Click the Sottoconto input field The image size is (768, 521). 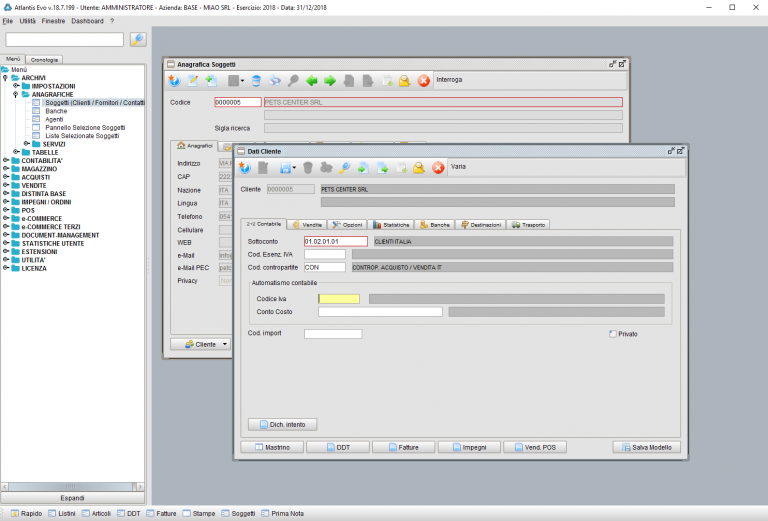[336, 241]
